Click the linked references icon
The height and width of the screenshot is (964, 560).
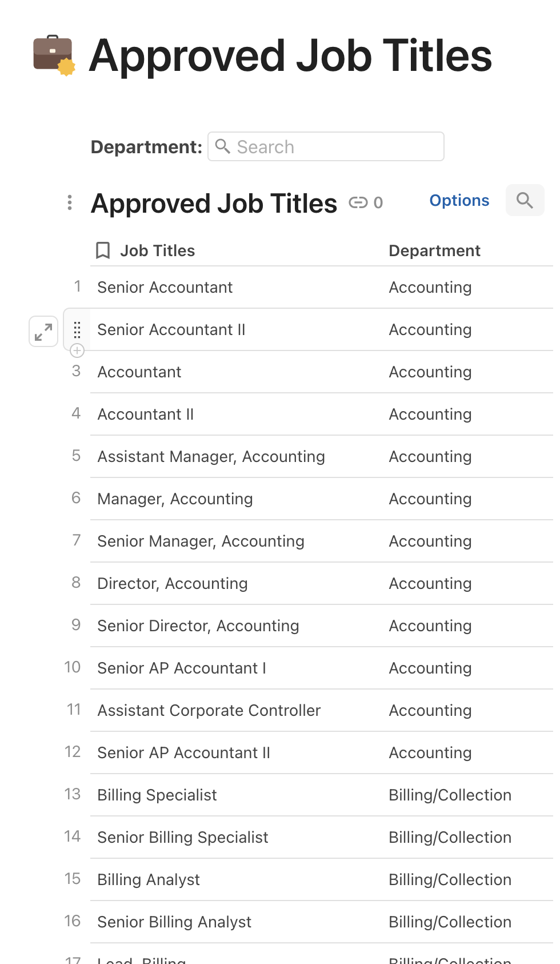358,202
